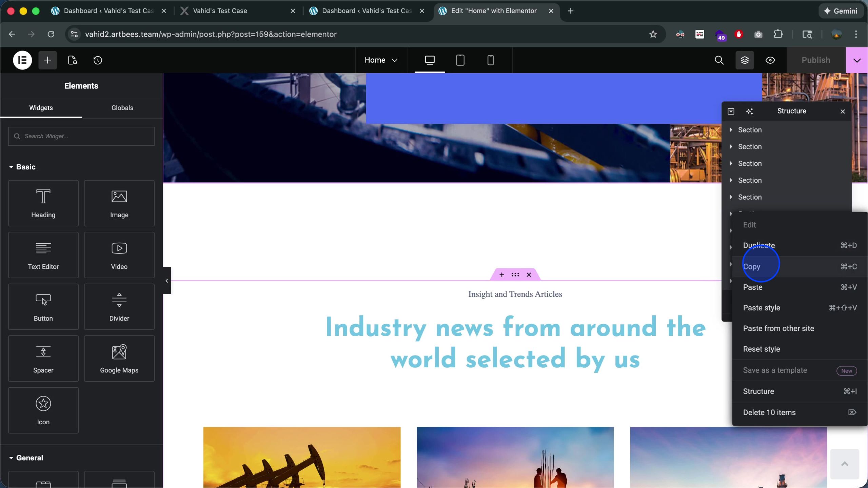Open the Home page dropdown

coord(381,60)
